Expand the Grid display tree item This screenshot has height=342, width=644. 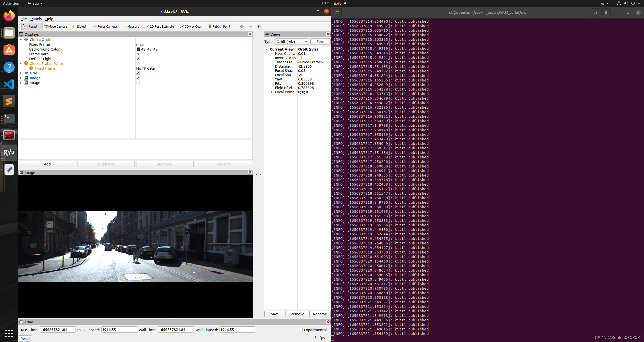tap(21, 73)
